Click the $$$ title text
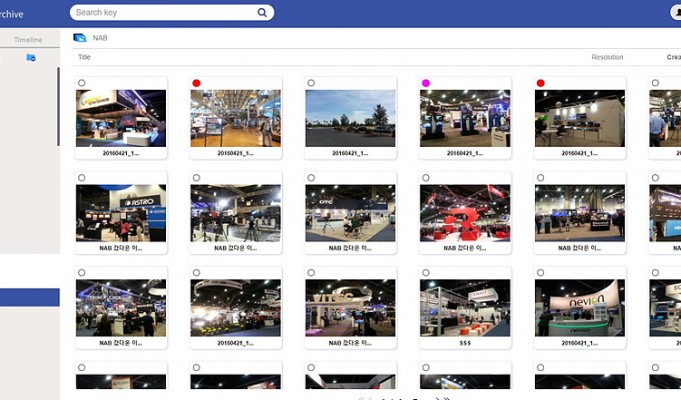The height and width of the screenshot is (400, 681). [x=465, y=343]
